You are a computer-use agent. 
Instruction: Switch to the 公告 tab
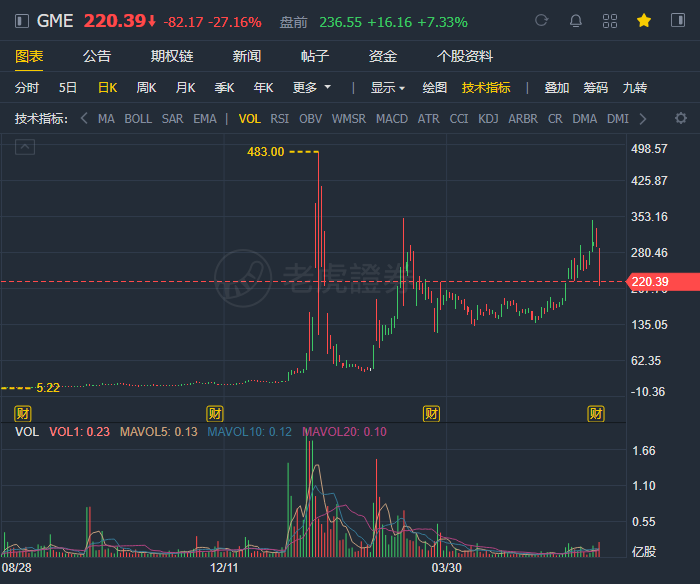coord(97,56)
